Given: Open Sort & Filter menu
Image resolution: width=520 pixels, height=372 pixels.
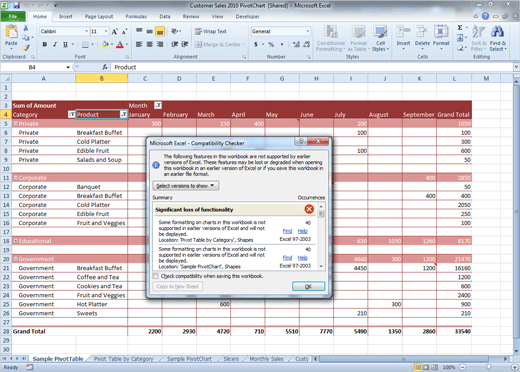Looking at the screenshot, I should (x=479, y=38).
